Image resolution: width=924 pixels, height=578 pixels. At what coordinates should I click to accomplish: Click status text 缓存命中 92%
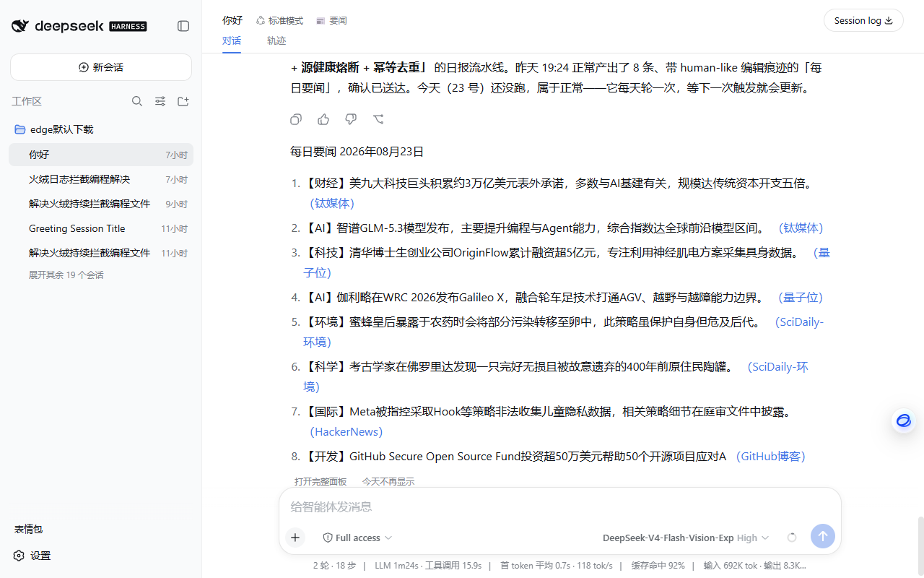coord(658,566)
